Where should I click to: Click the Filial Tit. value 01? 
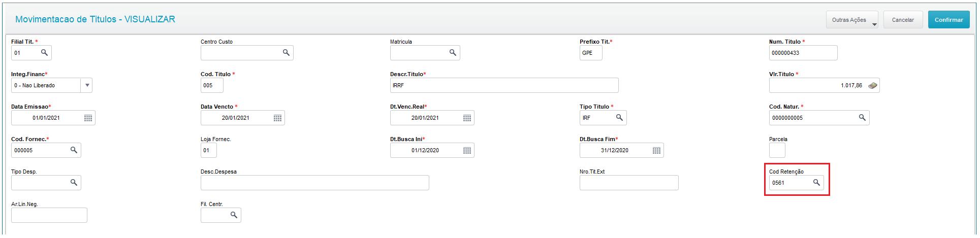tap(17, 53)
